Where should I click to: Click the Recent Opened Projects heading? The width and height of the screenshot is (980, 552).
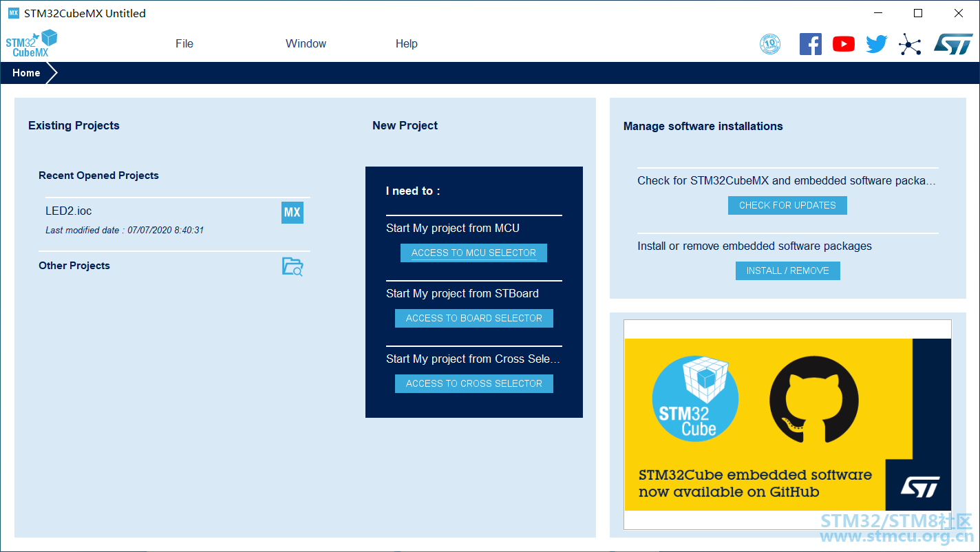98,176
